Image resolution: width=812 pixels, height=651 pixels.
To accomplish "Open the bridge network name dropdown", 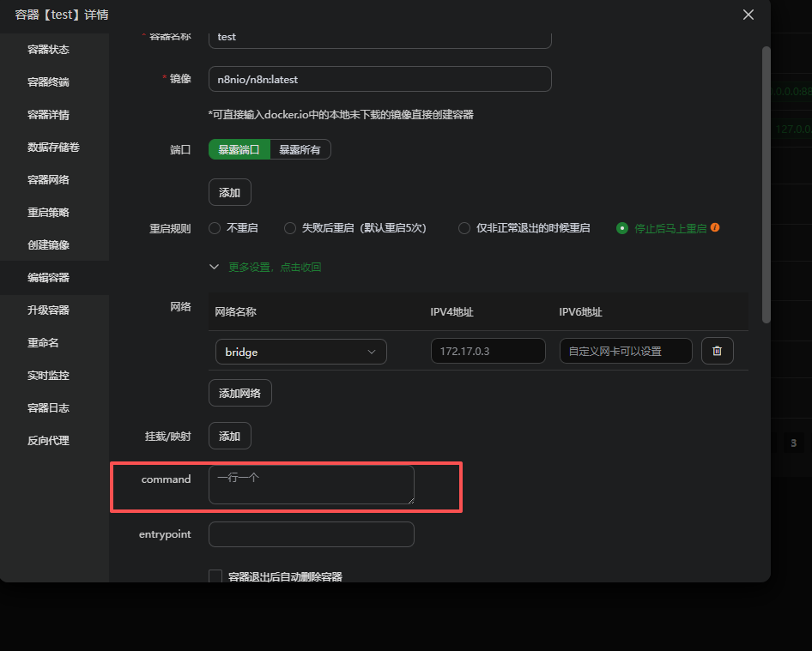I will (300, 352).
